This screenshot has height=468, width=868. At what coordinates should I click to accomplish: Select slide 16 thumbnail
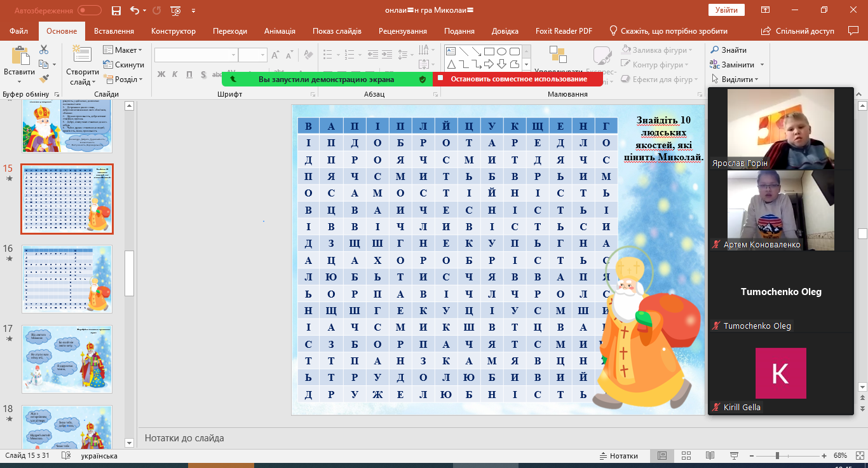(67, 279)
